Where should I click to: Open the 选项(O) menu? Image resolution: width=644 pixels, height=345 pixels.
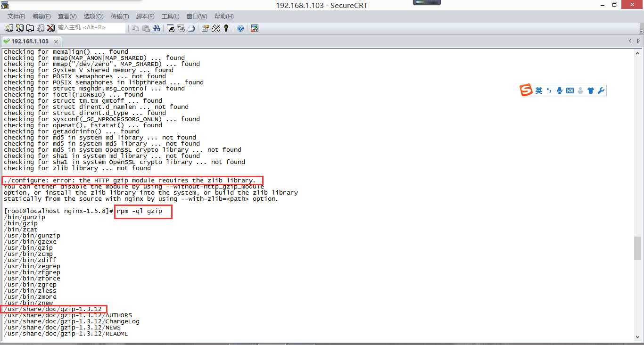(93, 16)
